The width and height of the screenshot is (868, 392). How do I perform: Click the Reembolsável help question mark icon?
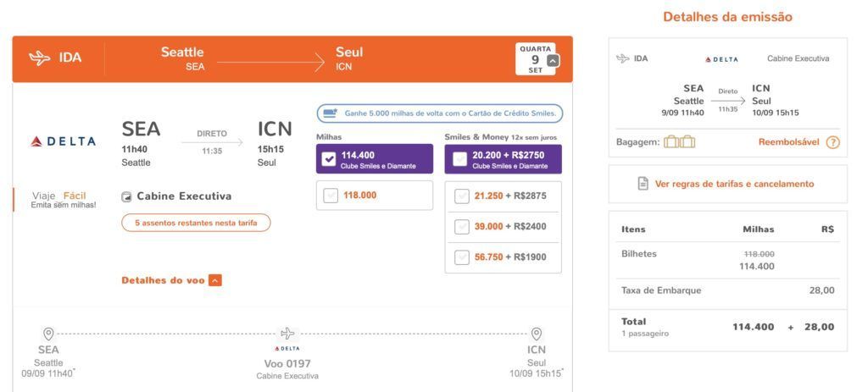coord(832,142)
